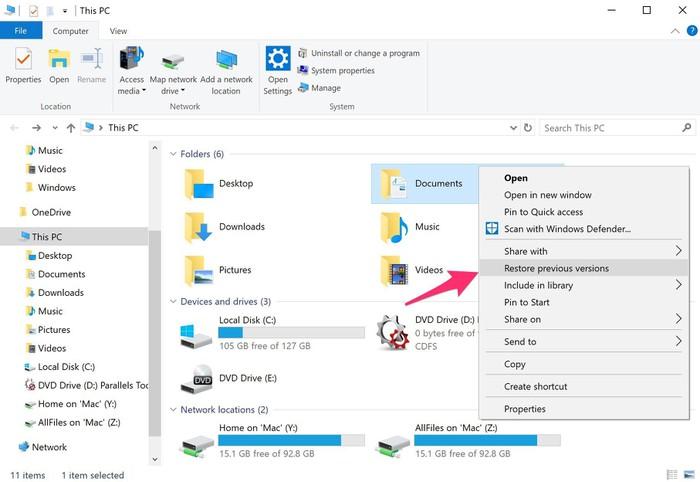
Task: Expand the Include in library submenu
Action: click(584, 285)
